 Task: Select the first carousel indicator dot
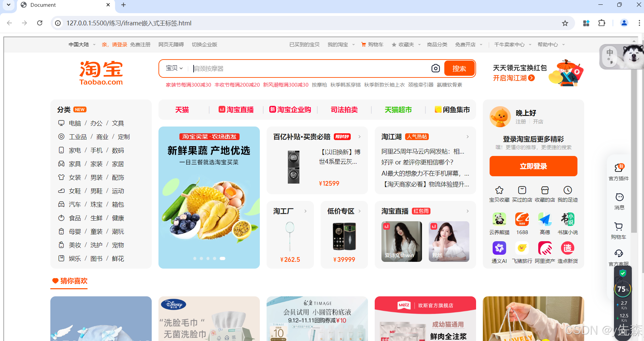(195, 258)
